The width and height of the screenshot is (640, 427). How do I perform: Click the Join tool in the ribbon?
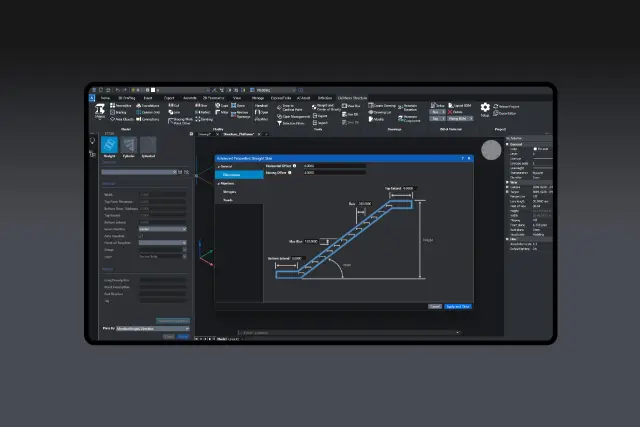click(174, 112)
